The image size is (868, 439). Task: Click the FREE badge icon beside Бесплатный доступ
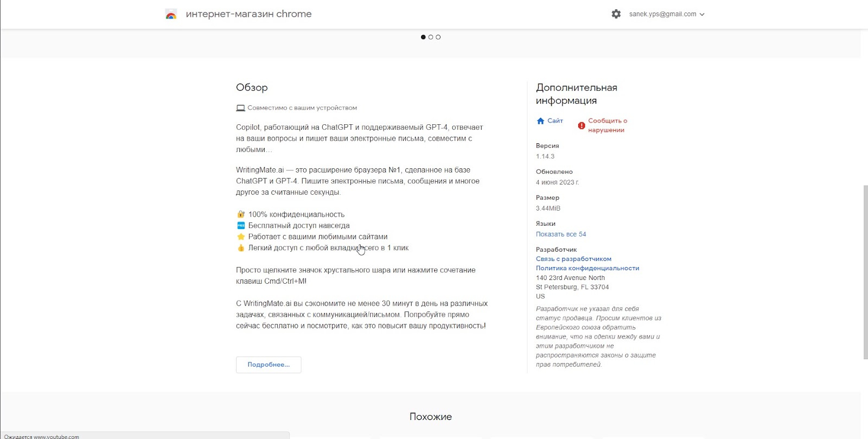(241, 225)
